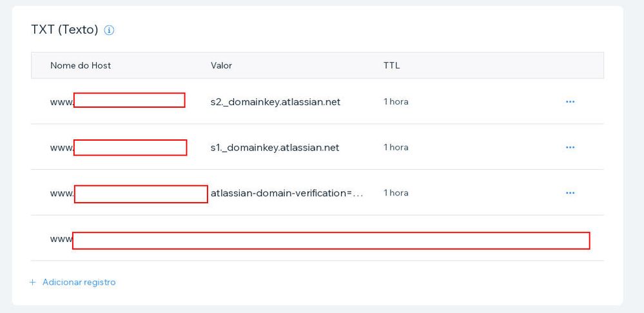Open more options for s2._domainkey record

570,101
